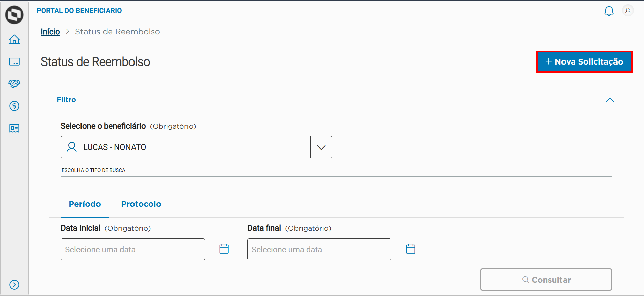Click the Nova Solicitação button
This screenshot has height=296, width=644.
tap(584, 62)
